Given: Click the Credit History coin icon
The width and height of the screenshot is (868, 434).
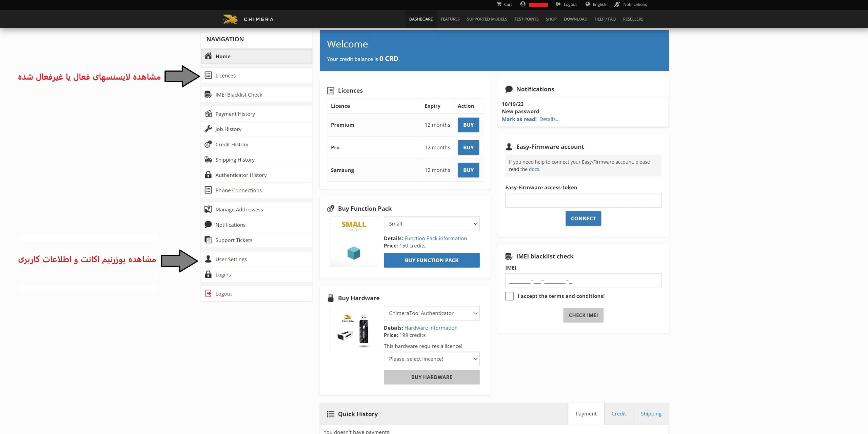Looking at the screenshot, I should point(208,144).
